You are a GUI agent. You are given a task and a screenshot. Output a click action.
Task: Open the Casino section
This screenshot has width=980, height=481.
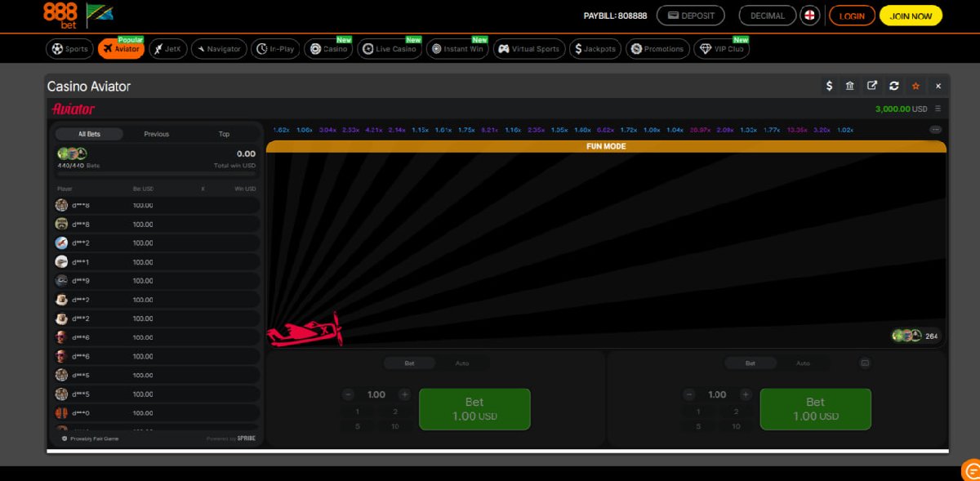pos(328,49)
